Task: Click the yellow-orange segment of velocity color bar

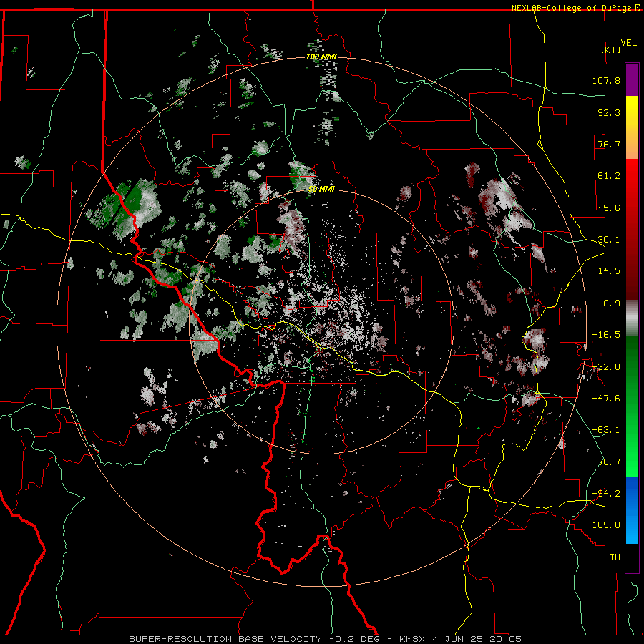Action: (632, 127)
